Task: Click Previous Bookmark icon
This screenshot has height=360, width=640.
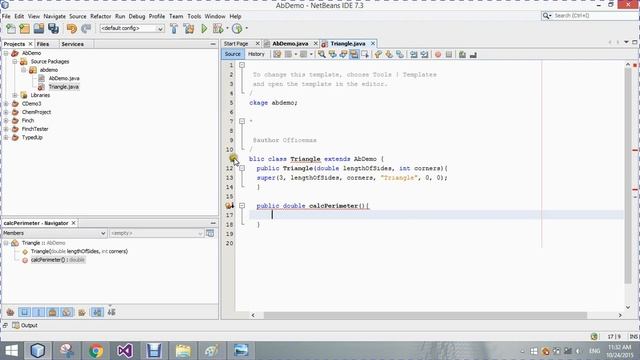Action: [378, 54]
